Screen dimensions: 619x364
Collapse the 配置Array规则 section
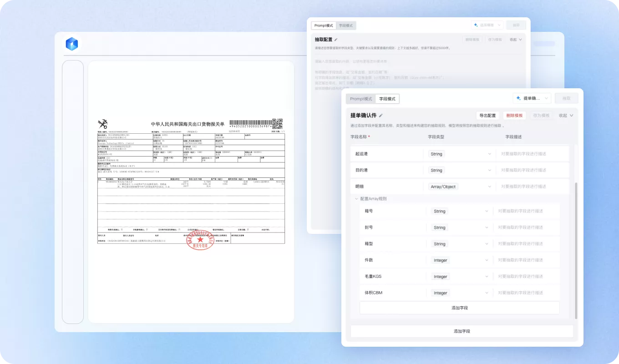point(356,199)
